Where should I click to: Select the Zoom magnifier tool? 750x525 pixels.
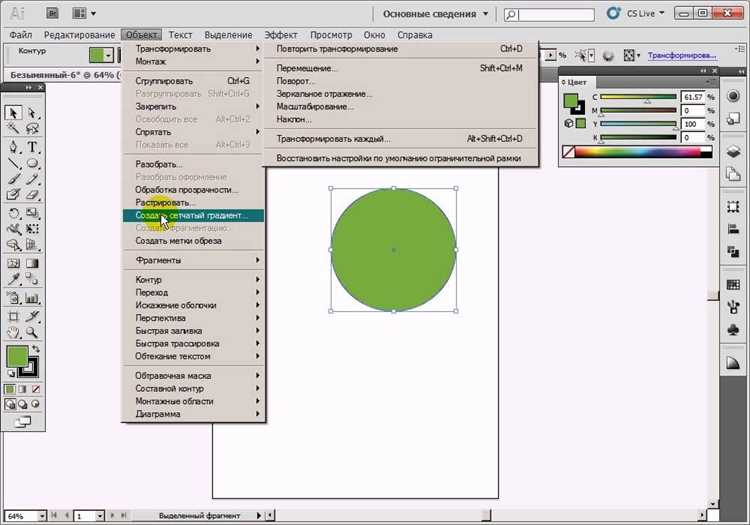(32, 332)
